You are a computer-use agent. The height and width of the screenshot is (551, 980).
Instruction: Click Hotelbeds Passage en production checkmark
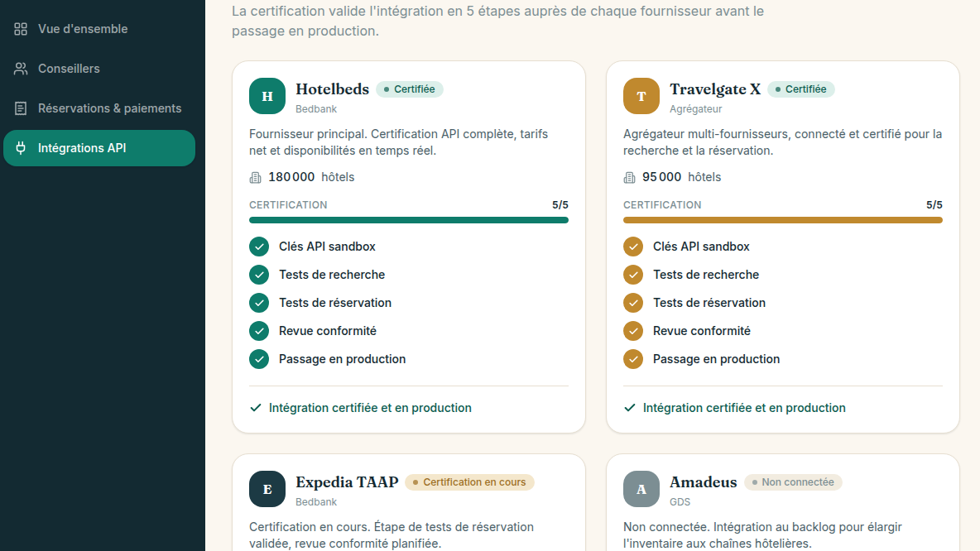click(259, 359)
